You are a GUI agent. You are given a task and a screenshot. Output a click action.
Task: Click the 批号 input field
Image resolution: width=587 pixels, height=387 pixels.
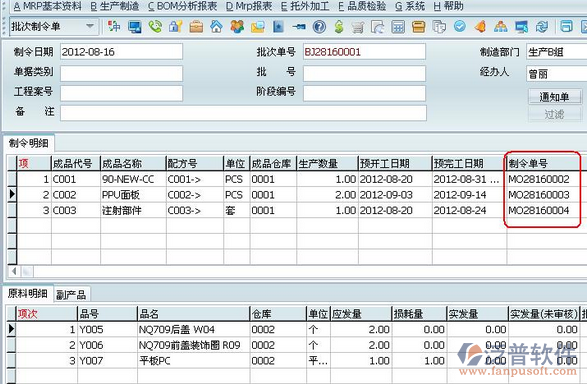[364, 74]
